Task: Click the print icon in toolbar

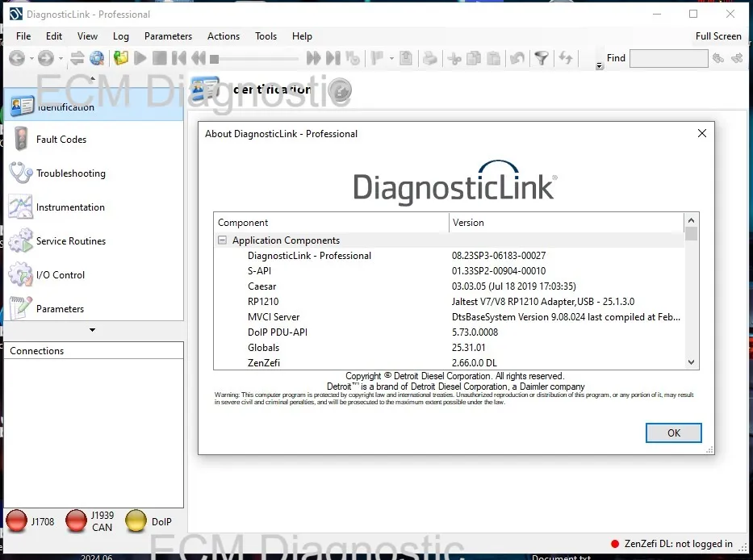Action: click(431, 58)
